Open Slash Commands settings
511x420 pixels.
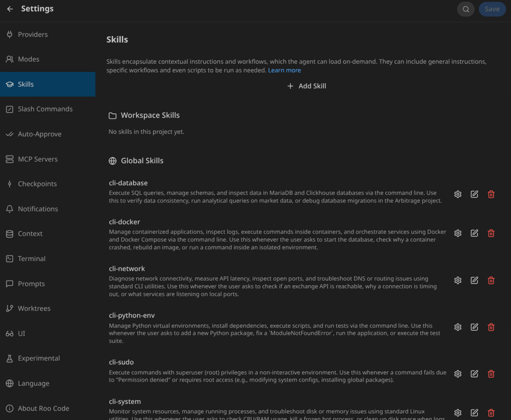point(45,109)
